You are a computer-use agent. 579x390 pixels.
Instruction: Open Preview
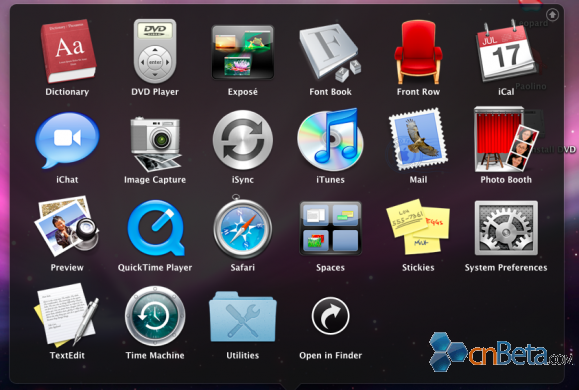67,226
